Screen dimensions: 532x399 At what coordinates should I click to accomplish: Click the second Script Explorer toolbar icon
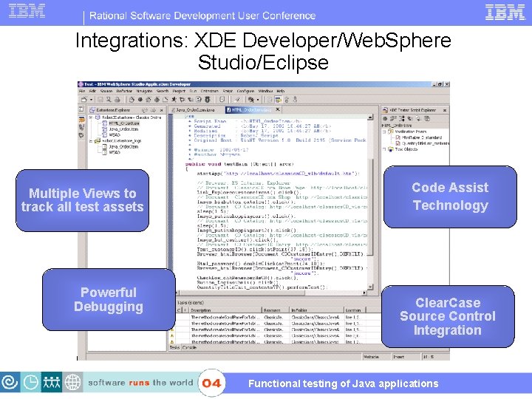[393, 118]
